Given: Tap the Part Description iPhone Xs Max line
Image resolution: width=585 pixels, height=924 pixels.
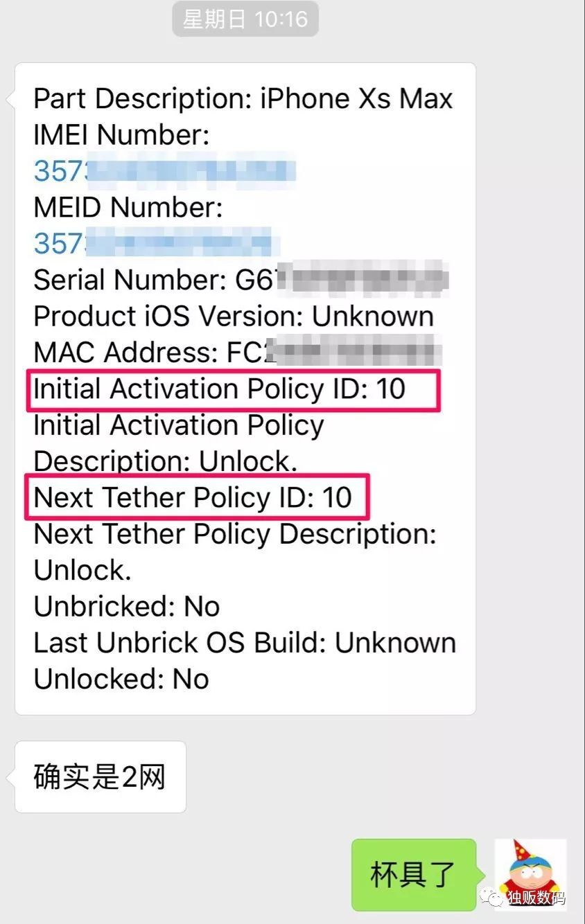Looking at the screenshot, I should pos(243,99).
